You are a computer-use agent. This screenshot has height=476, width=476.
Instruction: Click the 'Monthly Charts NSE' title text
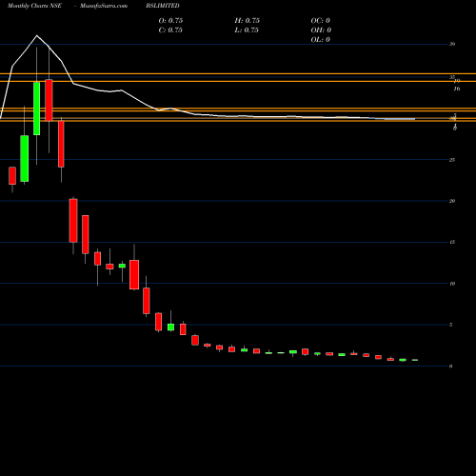pyautogui.click(x=34, y=6)
